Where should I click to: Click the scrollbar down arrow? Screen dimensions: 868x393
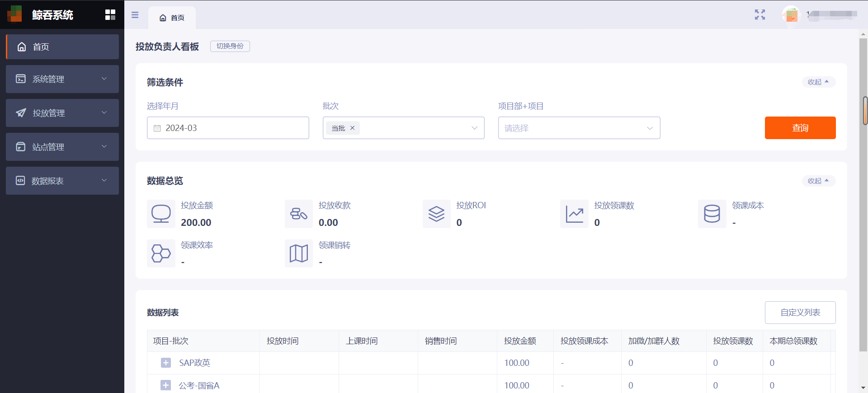click(x=863, y=387)
